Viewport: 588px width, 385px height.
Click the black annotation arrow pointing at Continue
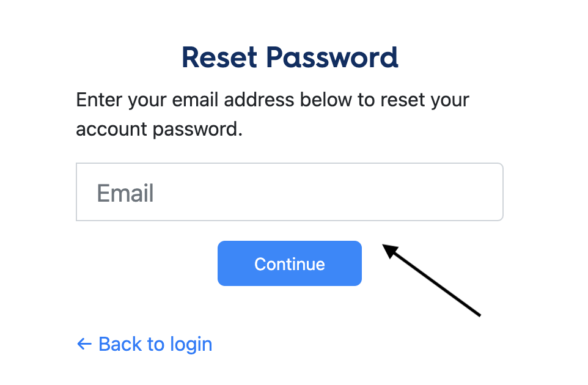pos(432,280)
